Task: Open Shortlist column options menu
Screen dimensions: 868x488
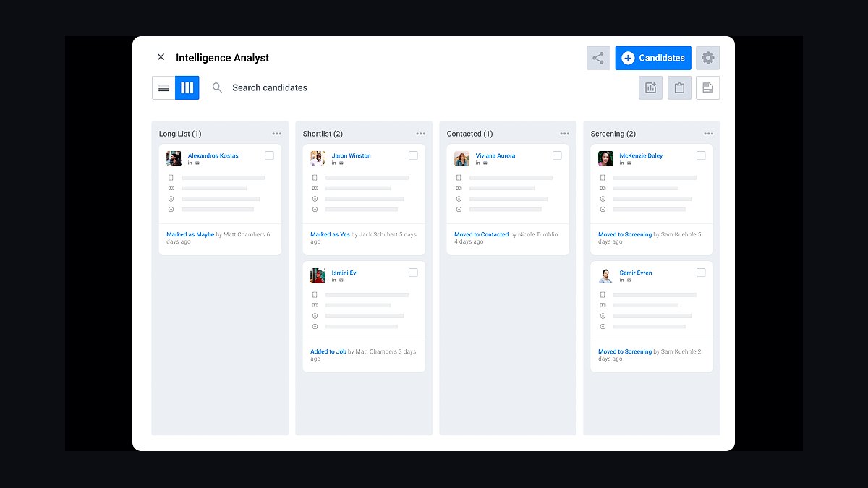Action: pos(421,134)
